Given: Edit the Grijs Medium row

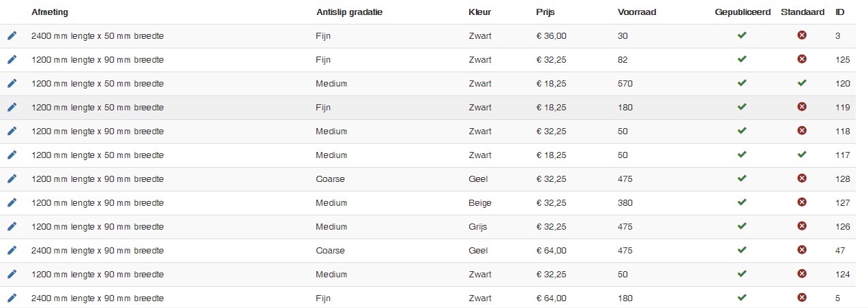Looking at the screenshot, I should tap(12, 226).
